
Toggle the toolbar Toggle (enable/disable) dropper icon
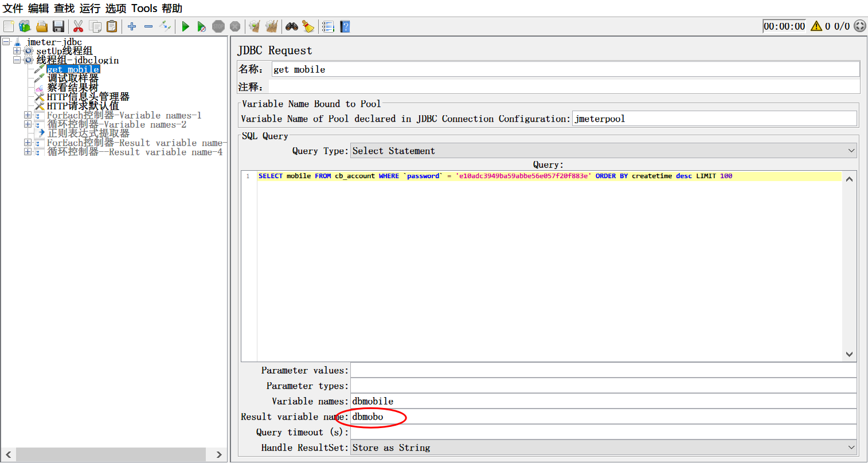[165, 26]
